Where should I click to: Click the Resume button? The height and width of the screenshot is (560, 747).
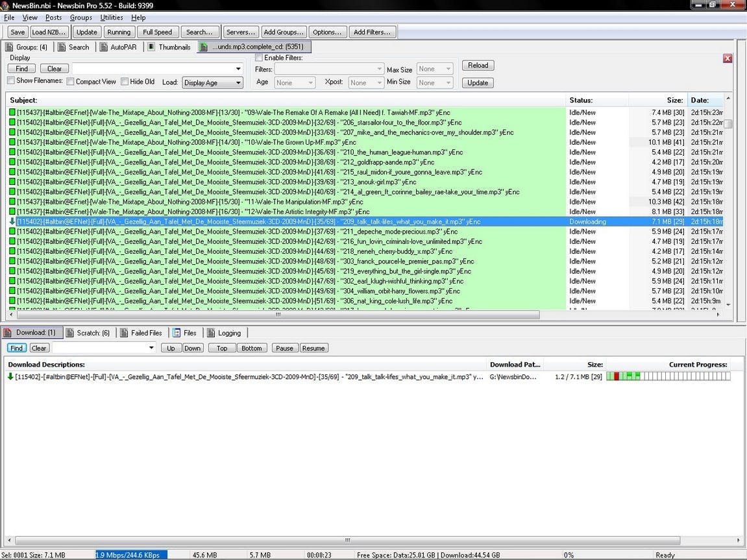[313, 348]
